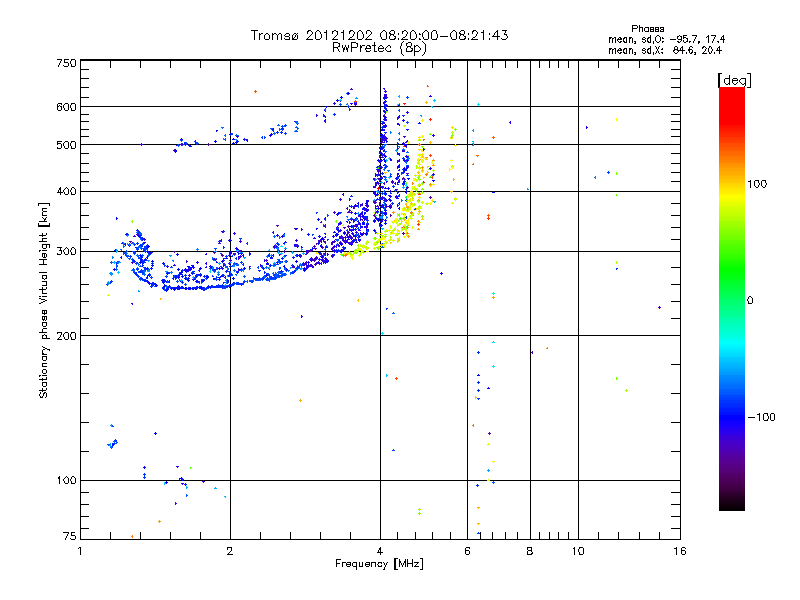Click the 'RwPretec (8p)' subtitle

coord(379,48)
